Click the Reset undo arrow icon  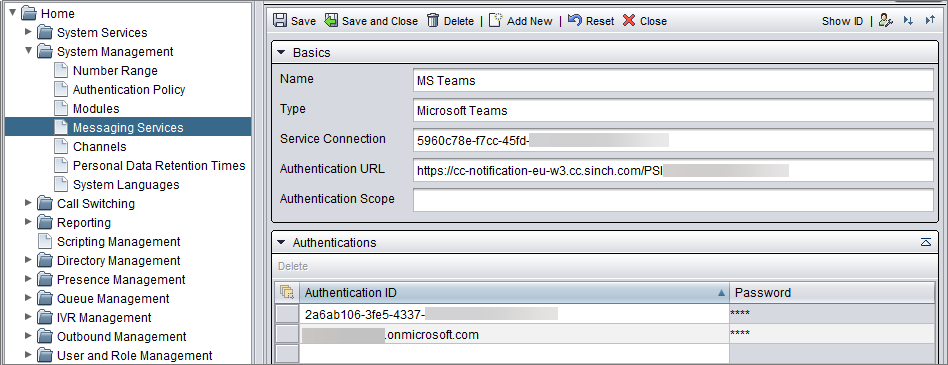click(575, 21)
